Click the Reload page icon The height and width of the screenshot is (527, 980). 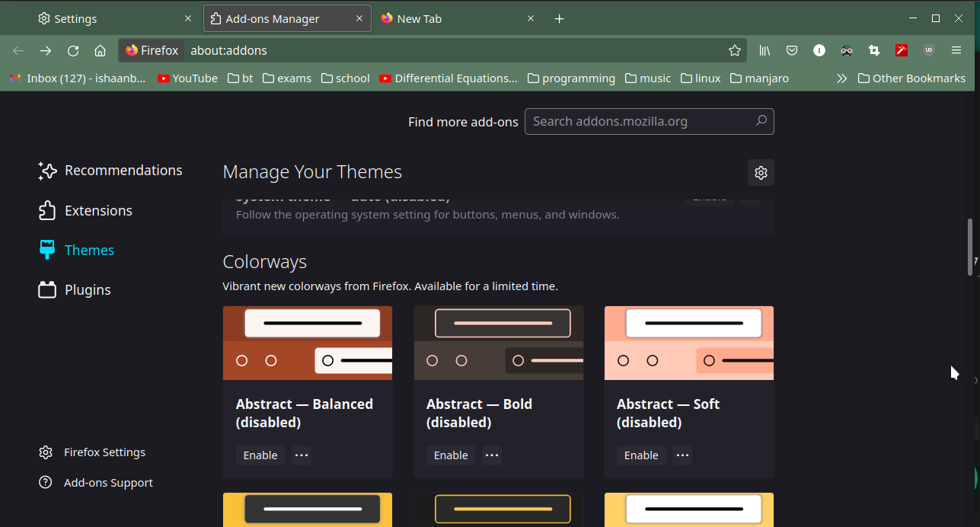click(73, 51)
